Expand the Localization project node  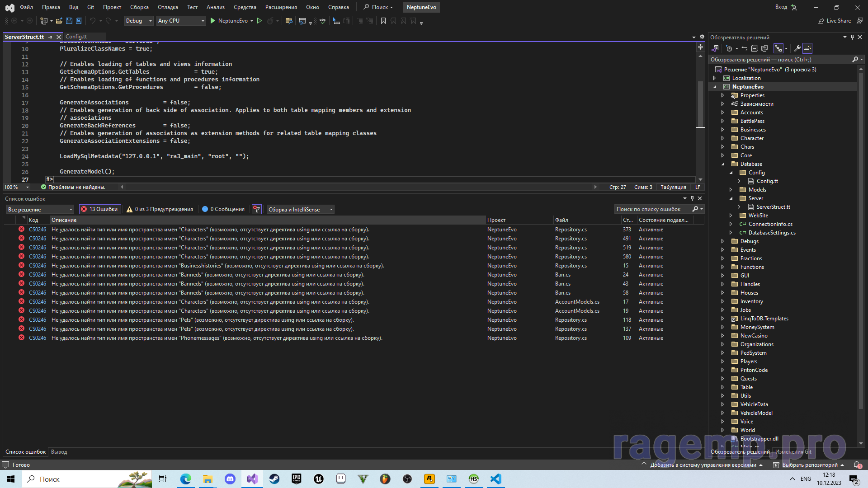715,78
